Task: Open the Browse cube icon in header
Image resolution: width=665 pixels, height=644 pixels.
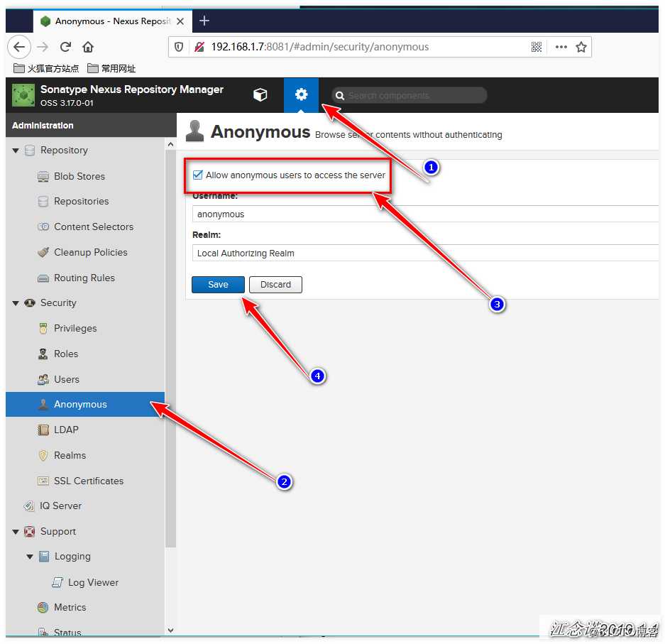Action: coord(260,94)
